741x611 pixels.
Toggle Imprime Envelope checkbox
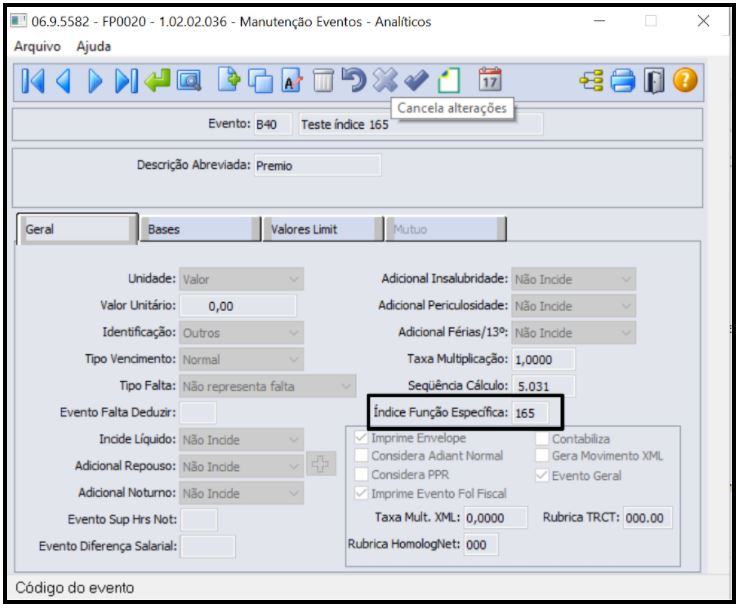(x=361, y=438)
